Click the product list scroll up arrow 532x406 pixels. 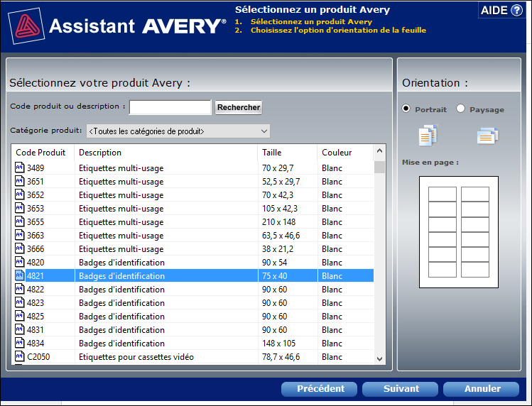coord(380,150)
